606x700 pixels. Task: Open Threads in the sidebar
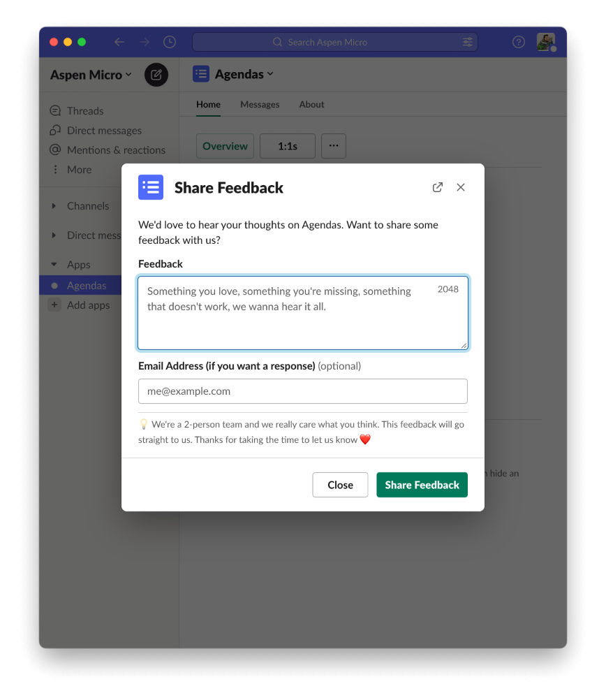tap(84, 111)
